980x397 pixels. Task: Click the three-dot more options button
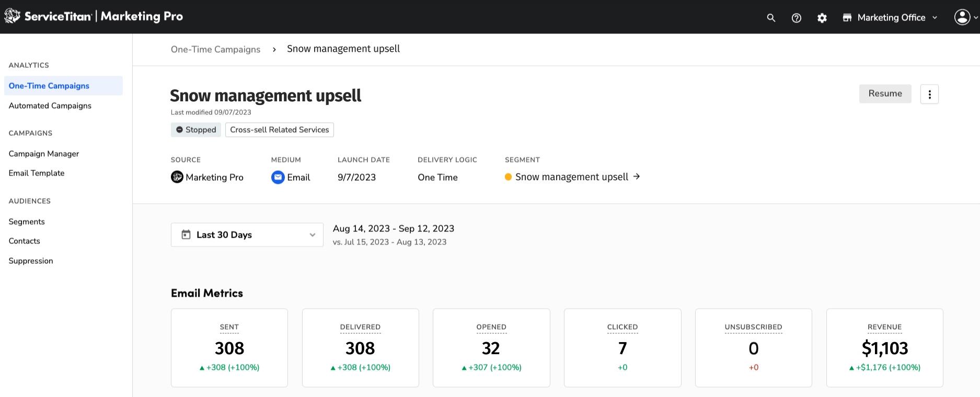[x=929, y=94]
